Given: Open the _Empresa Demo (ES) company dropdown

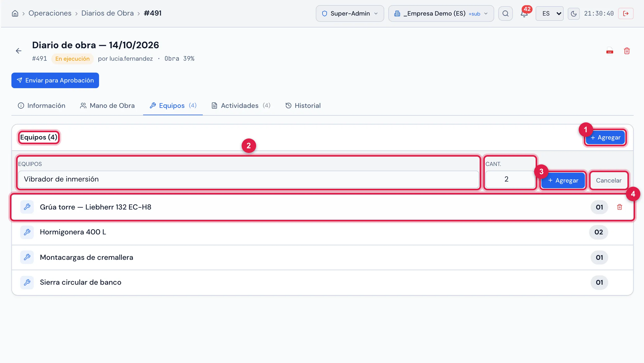Looking at the screenshot, I should pyautogui.click(x=441, y=13).
